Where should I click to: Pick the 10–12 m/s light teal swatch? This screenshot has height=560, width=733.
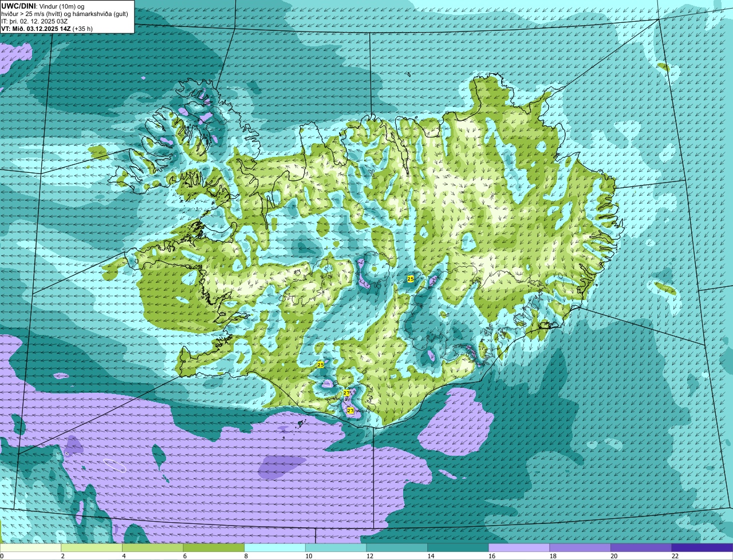(x=336, y=547)
